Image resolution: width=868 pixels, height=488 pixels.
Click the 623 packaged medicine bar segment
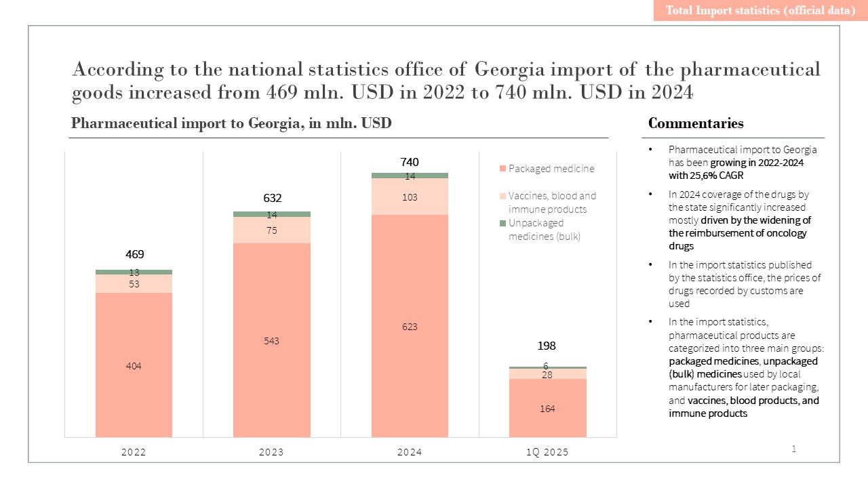tap(410, 326)
